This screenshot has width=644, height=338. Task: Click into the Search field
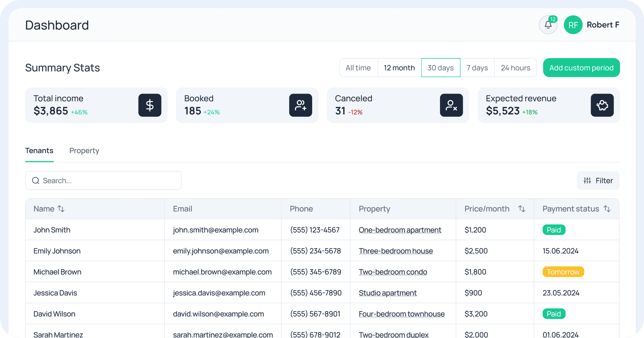[103, 180]
